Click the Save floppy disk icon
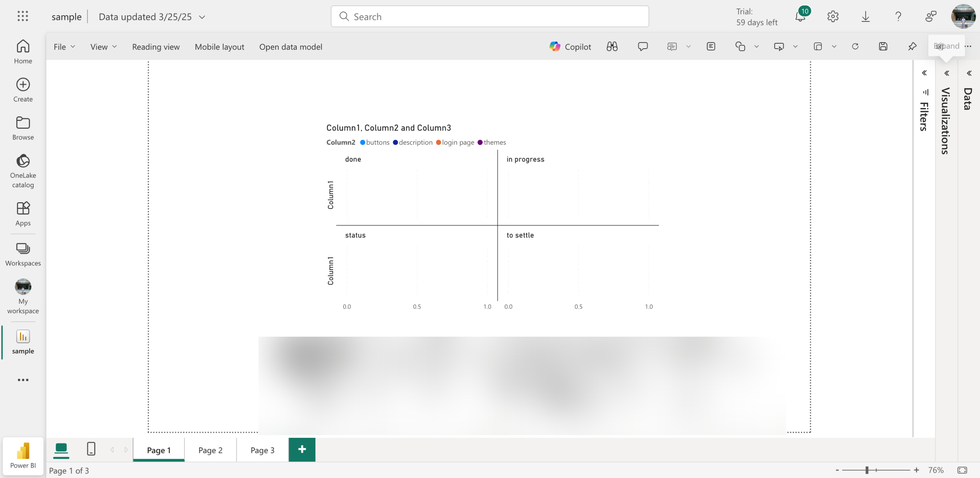The image size is (980, 478). point(883,47)
